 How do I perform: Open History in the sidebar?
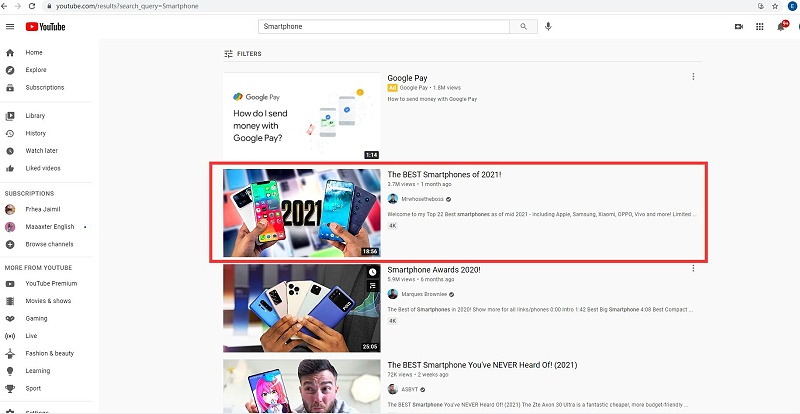pyautogui.click(x=35, y=133)
